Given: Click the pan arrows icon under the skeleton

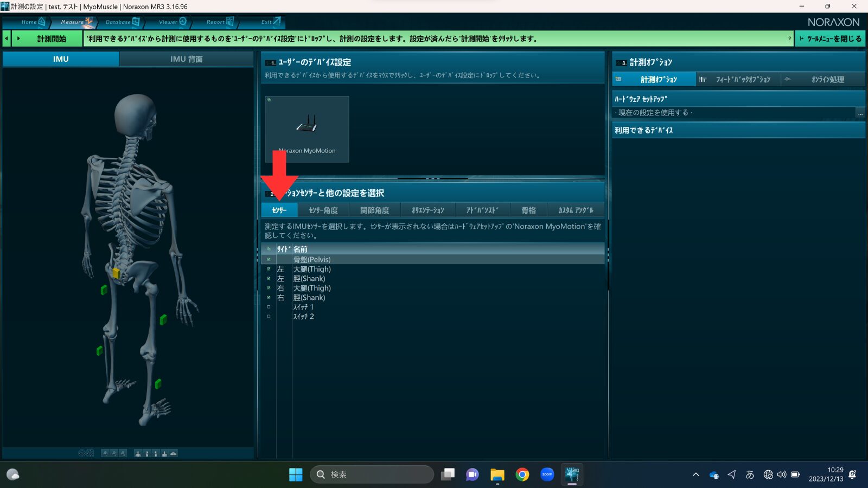Looking at the screenshot, I should [91, 453].
